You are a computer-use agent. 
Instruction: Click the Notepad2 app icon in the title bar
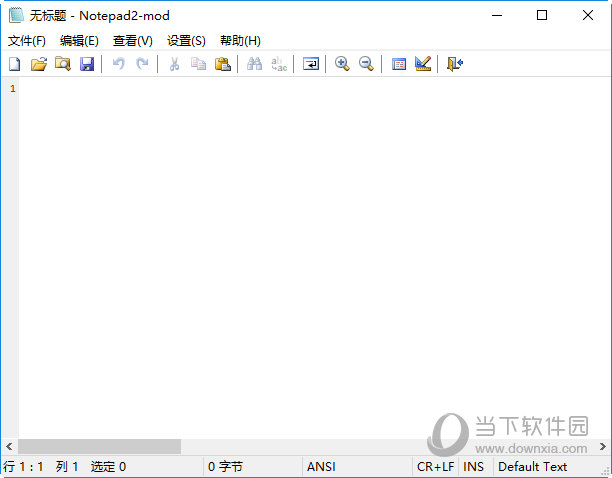(16, 15)
